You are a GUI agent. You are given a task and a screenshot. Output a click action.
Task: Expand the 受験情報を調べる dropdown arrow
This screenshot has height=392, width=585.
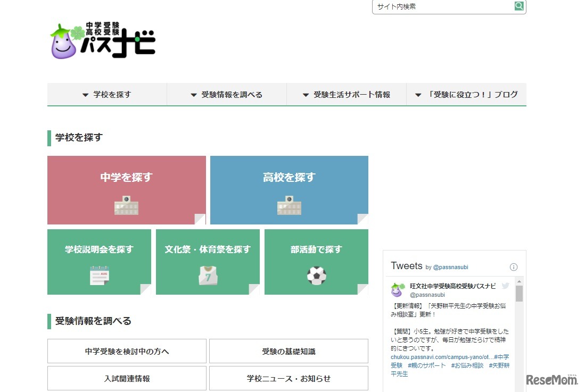[194, 95]
